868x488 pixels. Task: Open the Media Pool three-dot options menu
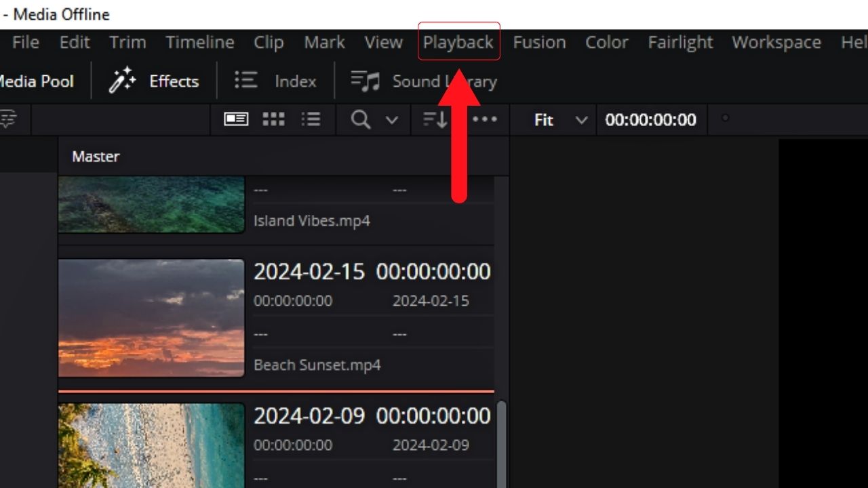485,119
